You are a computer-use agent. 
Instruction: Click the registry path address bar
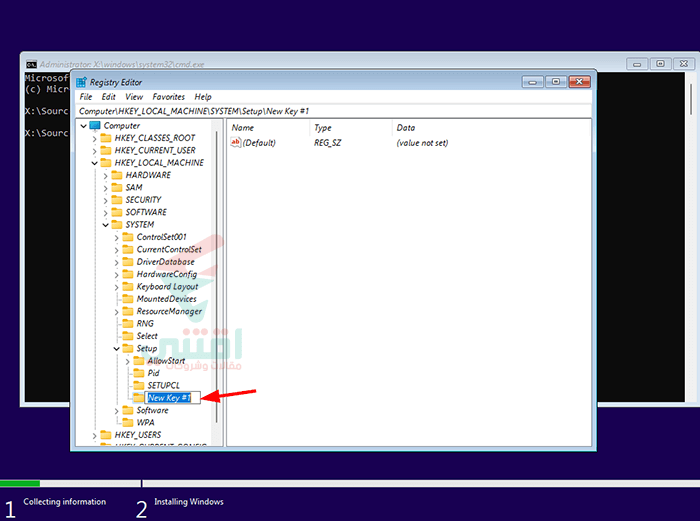pyautogui.click(x=334, y=111)
